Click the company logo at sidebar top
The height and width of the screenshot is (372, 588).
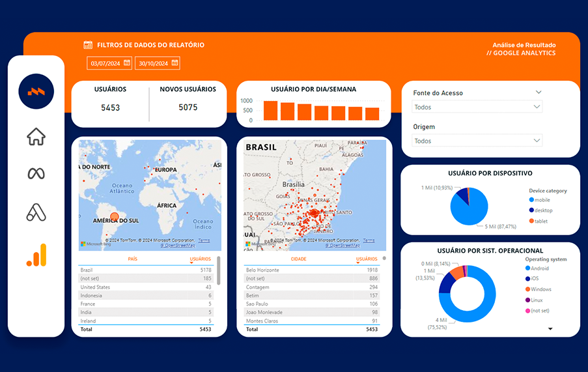point(36,91)
